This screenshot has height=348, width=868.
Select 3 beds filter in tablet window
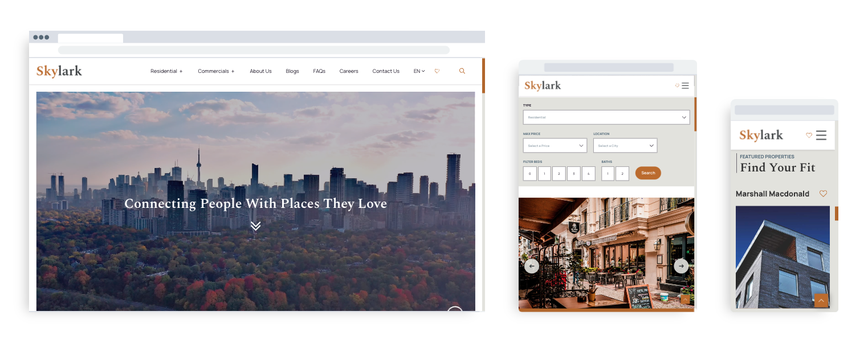[x=574, y=173]
